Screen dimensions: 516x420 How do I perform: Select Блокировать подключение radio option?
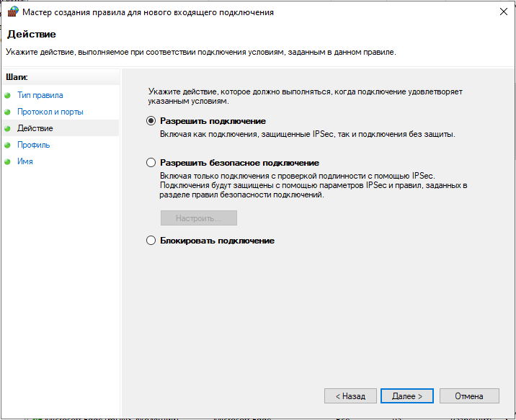coord(151,241)
